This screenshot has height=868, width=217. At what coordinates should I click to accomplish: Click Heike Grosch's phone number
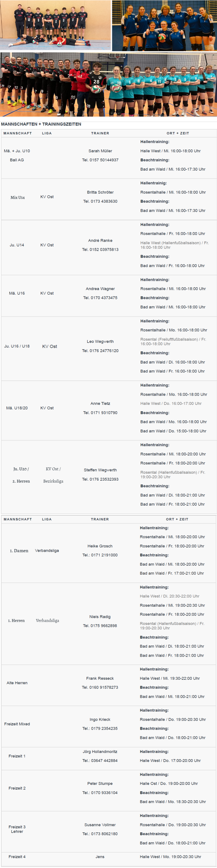point(100,555)
